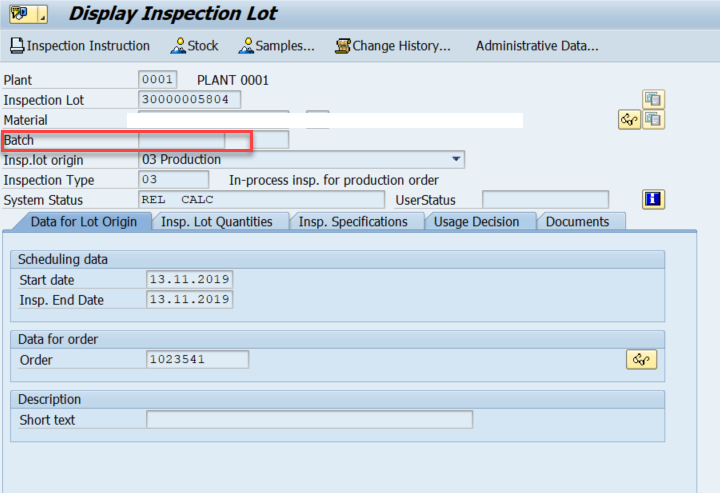Image resolution: width=720 pixels, height=493 pixels.
Task: Click the System Status field REL CALC
Action: click(x=261, y=200)
